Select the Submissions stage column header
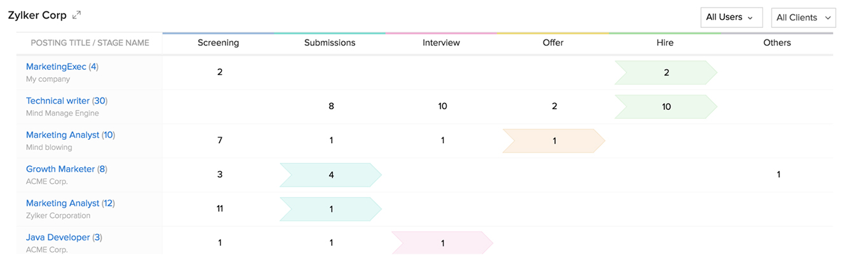The image size is (868, 265). tap(330, 43)
